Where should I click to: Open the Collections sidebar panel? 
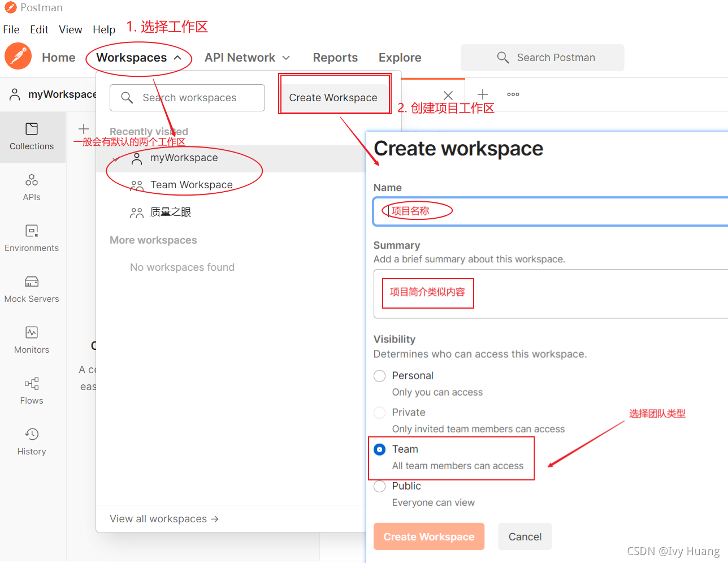pos(32,137)
